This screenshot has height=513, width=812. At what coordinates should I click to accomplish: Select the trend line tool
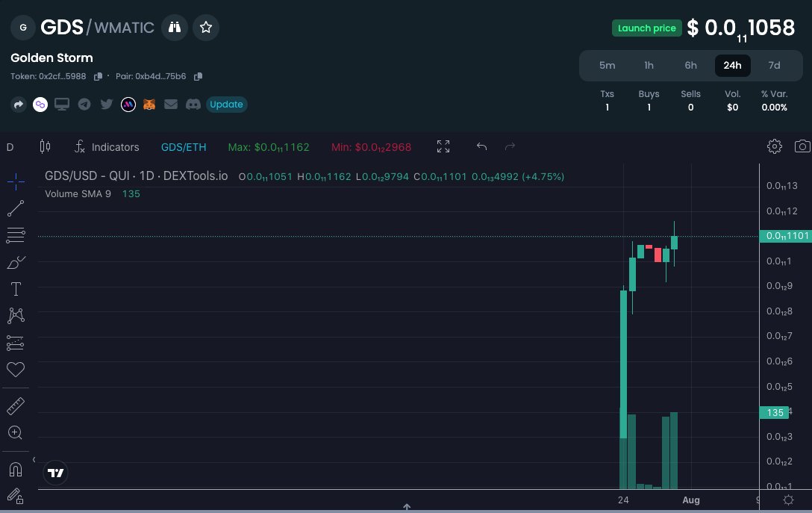click(x=16, y=208)
